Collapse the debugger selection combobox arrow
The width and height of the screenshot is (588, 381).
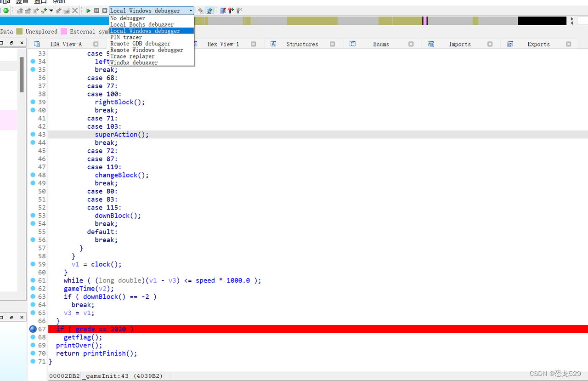(191, 11)
